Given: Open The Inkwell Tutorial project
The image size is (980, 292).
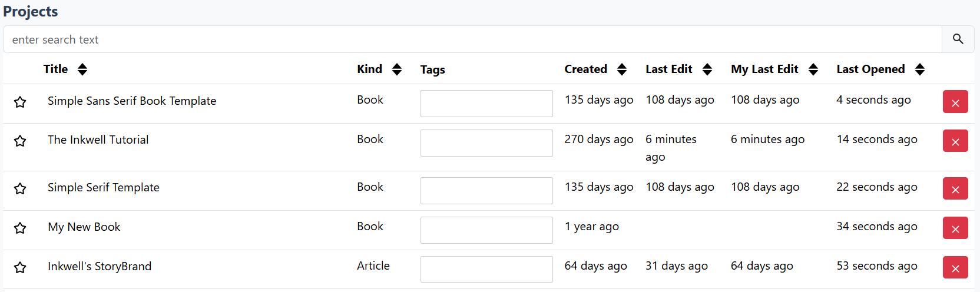Looking at the screenshot, I should [x=98, y=140].
